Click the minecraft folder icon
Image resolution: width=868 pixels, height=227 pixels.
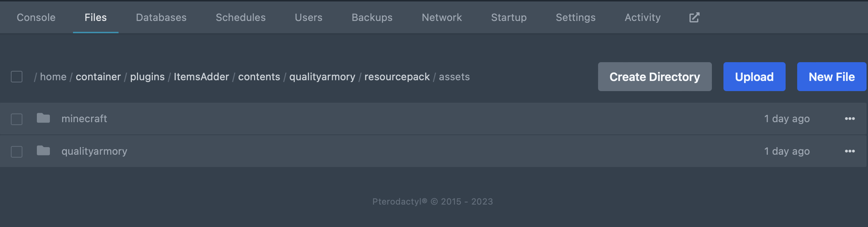(x=43, y=119)
